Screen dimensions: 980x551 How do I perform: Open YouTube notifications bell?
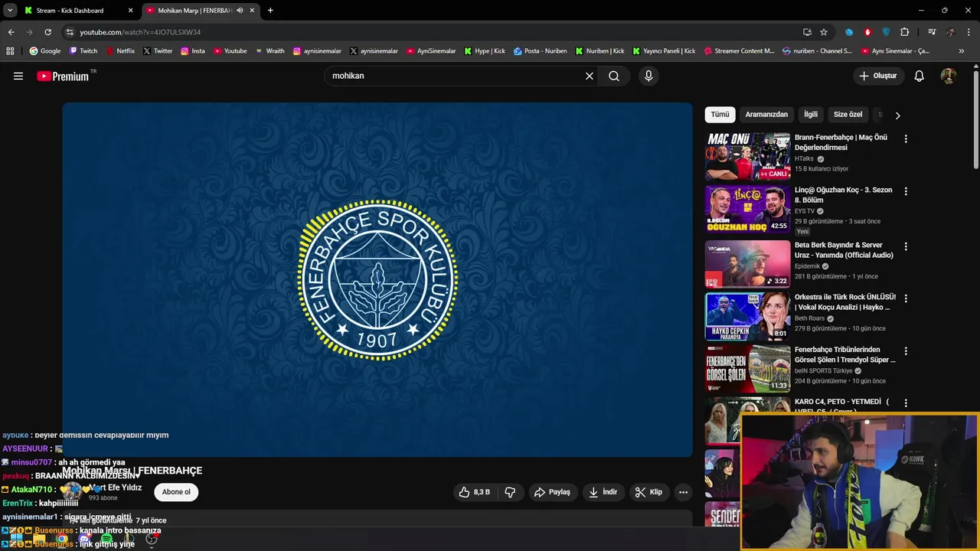[920, 76]
